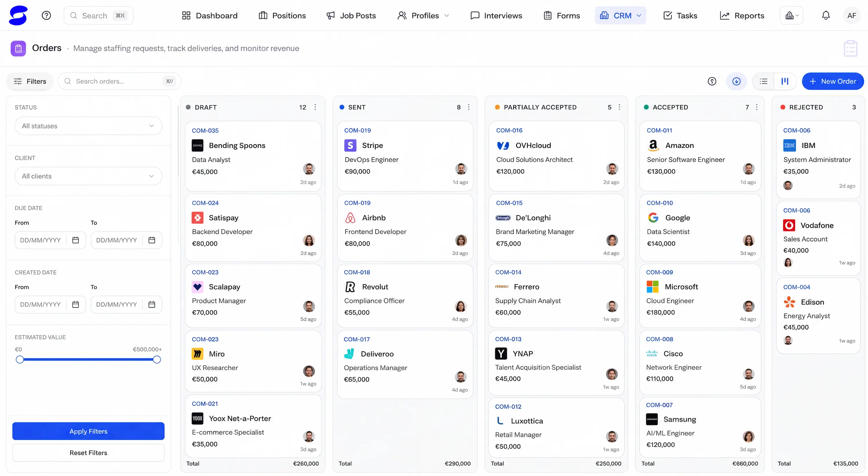Click the notifications bell icon
868x476 pixels.
[x=825, y=16]
